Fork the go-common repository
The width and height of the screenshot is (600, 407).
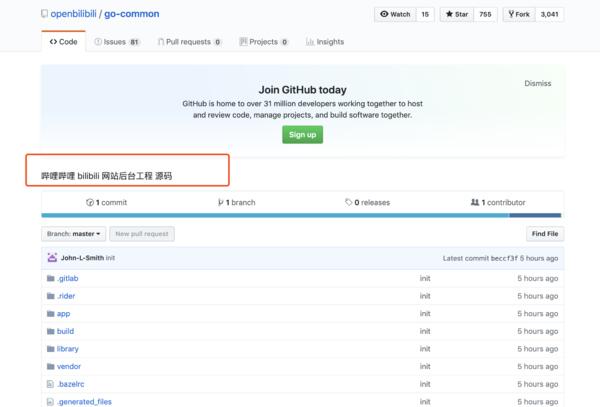click(x=519, y=15)
